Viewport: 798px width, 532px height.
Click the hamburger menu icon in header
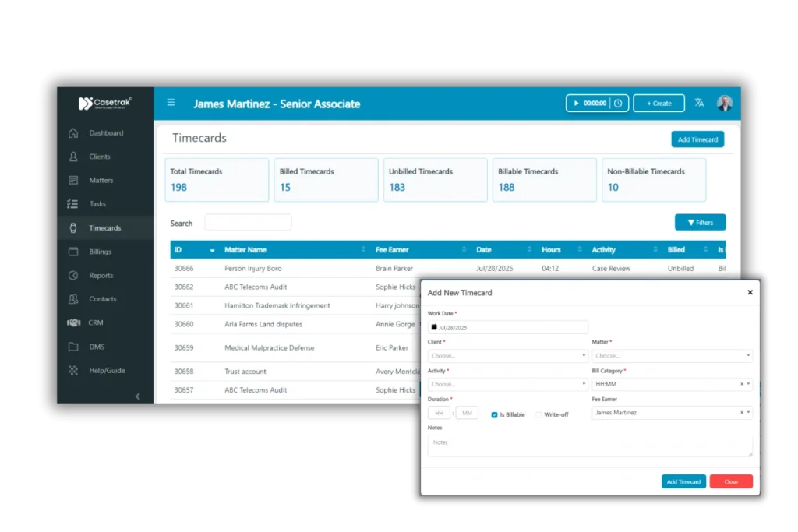pyautogui.click(x=171, y=103)
